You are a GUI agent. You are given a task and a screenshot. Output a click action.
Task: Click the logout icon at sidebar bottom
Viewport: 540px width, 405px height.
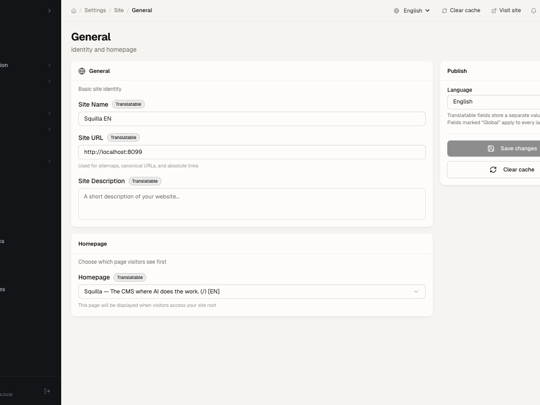(47, 391)
